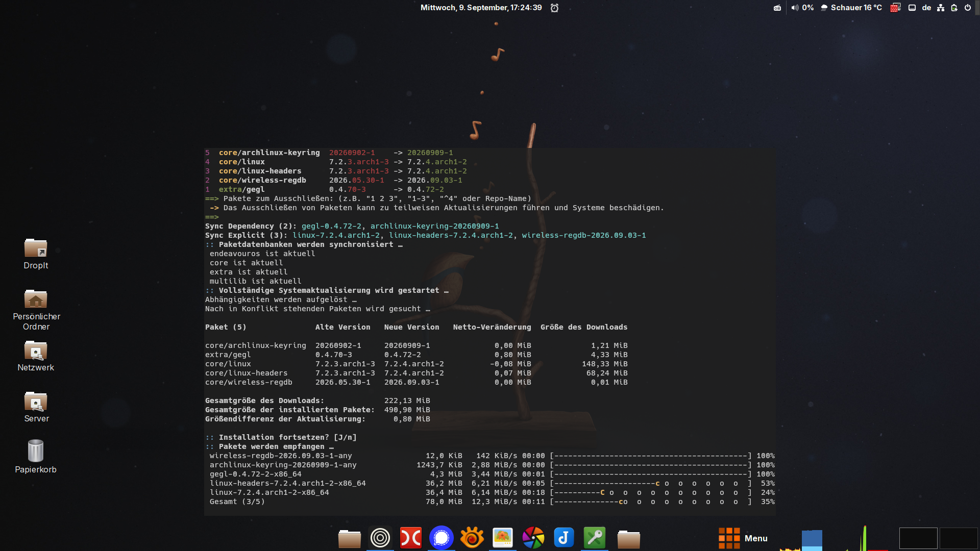Open the red CrossOver-style dock icon

click(x=411, y=538)
